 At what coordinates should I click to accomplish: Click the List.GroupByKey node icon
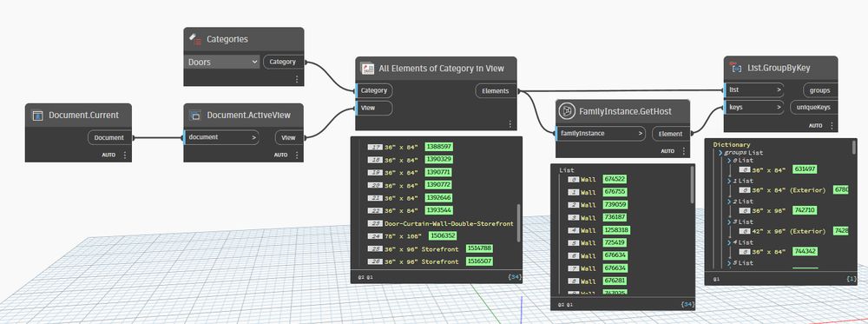[x=736, y=68]
